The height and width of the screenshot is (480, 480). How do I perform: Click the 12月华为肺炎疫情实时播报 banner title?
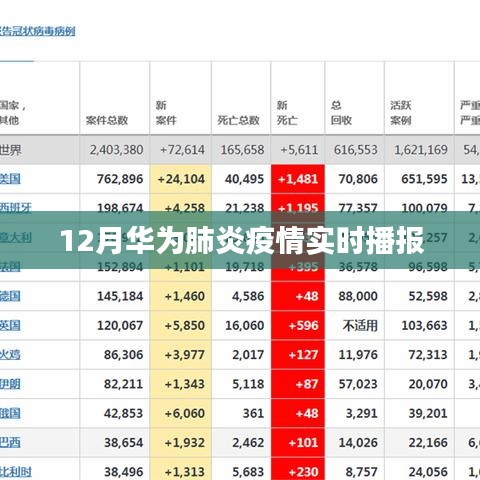(242, 240)
